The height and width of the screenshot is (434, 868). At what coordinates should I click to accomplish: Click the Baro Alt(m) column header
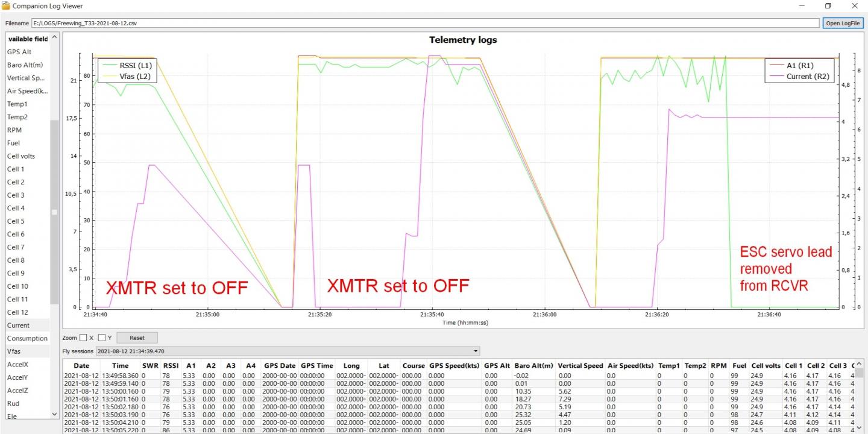pyautogui.click(x=533, y=365)
